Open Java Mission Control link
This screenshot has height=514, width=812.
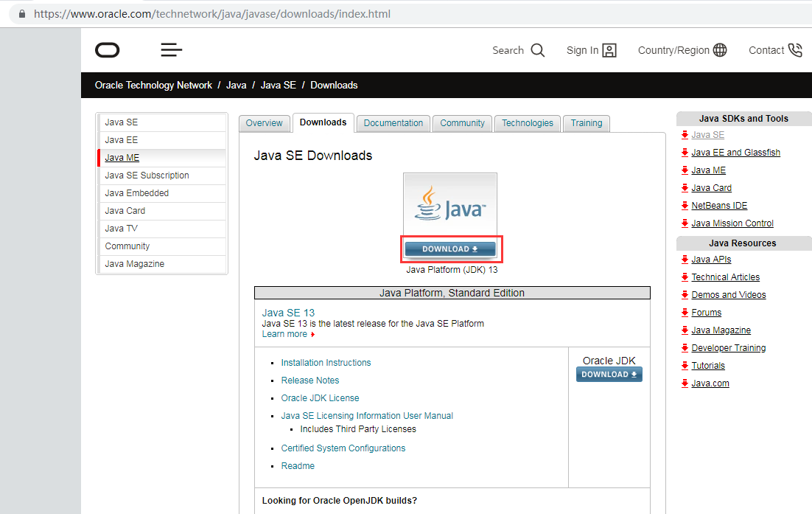tap(732, 223)
